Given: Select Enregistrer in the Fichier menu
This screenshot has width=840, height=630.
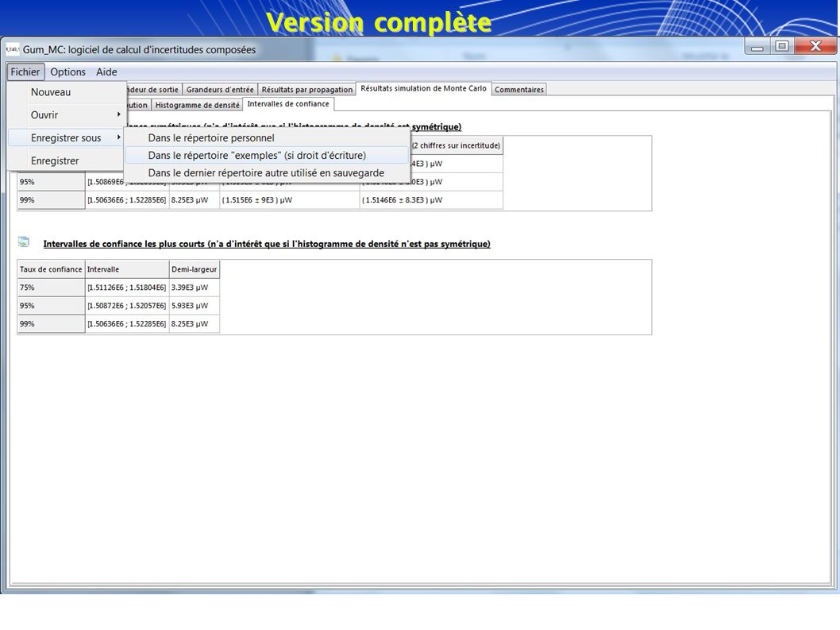Looking at the screenshot, I should [x=67, y=160].
